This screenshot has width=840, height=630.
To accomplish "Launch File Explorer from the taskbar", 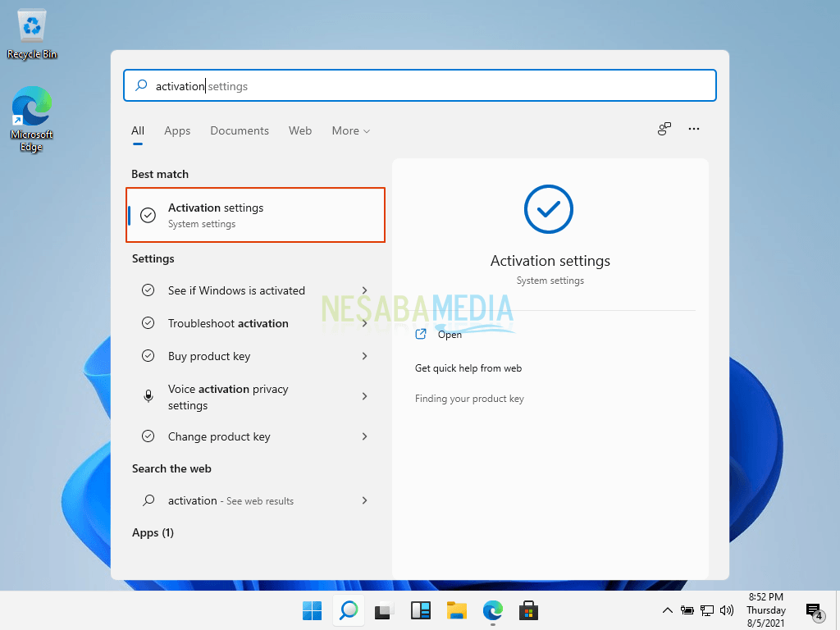I will (x=456, y=610).
